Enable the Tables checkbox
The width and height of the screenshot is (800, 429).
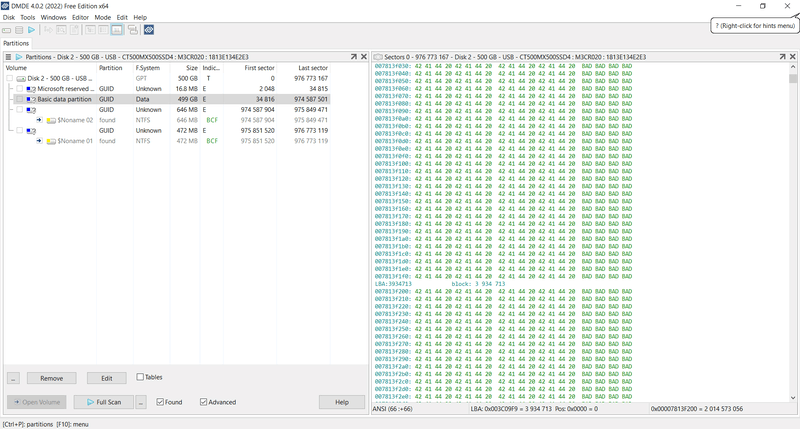point(140,377)
